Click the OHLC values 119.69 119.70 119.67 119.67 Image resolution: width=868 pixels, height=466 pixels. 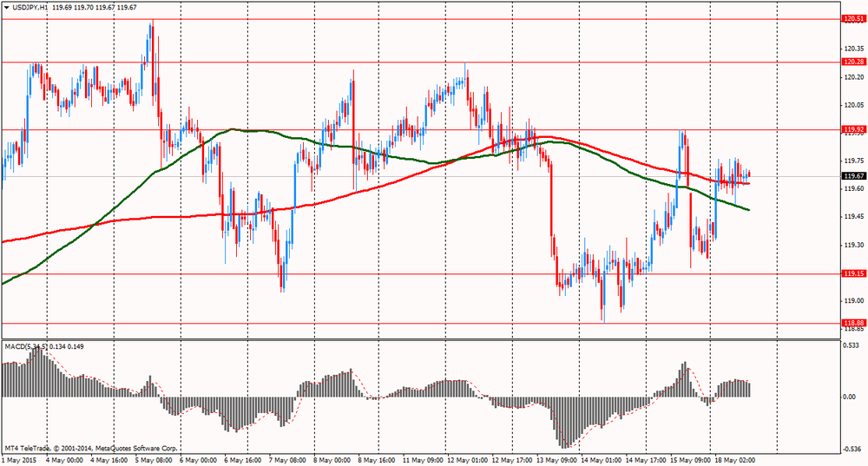95,8
